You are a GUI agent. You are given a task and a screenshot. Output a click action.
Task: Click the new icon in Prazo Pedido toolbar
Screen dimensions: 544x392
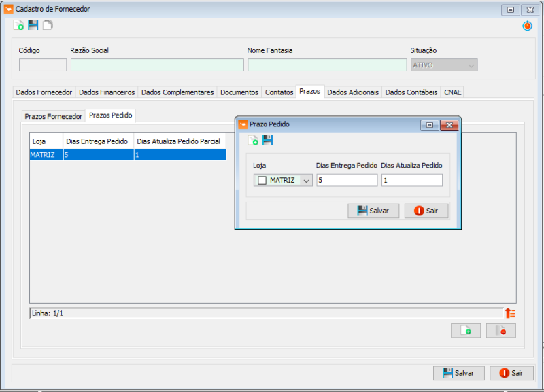click(252, 140)
